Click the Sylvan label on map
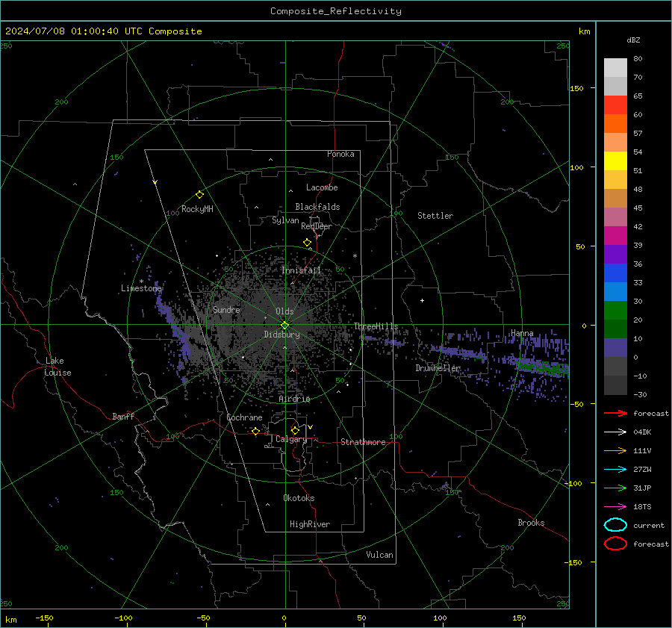This screenshot has height=628, width=672. 285,220
